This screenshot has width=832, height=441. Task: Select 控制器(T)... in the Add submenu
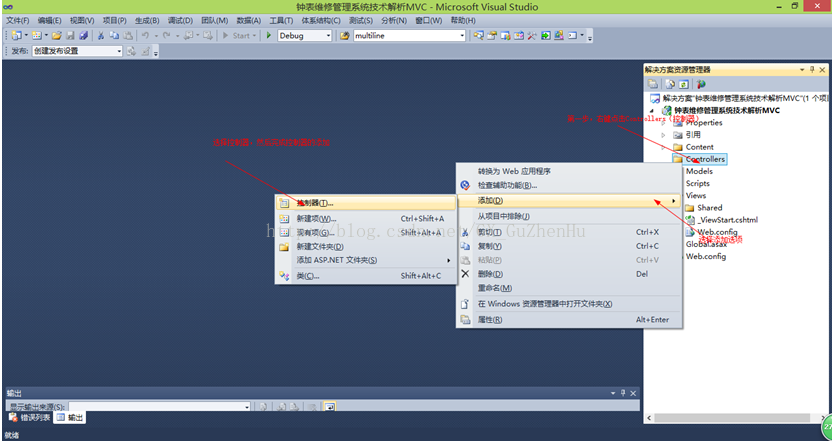[366, 203]
